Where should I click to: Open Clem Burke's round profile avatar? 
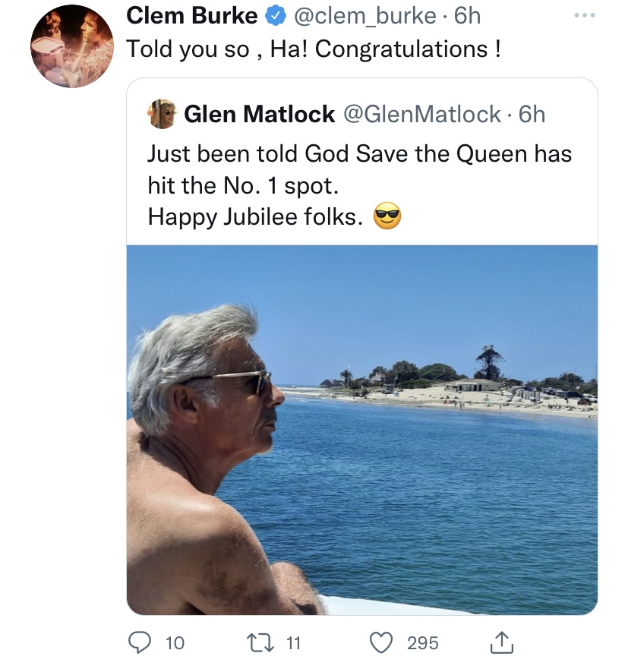click(71, 46)
